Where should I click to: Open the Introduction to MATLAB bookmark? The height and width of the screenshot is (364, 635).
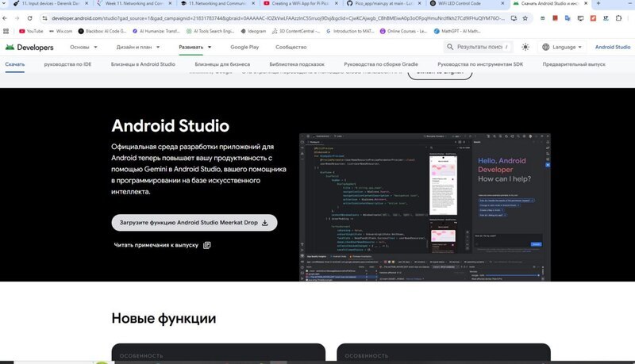(350, 31)
